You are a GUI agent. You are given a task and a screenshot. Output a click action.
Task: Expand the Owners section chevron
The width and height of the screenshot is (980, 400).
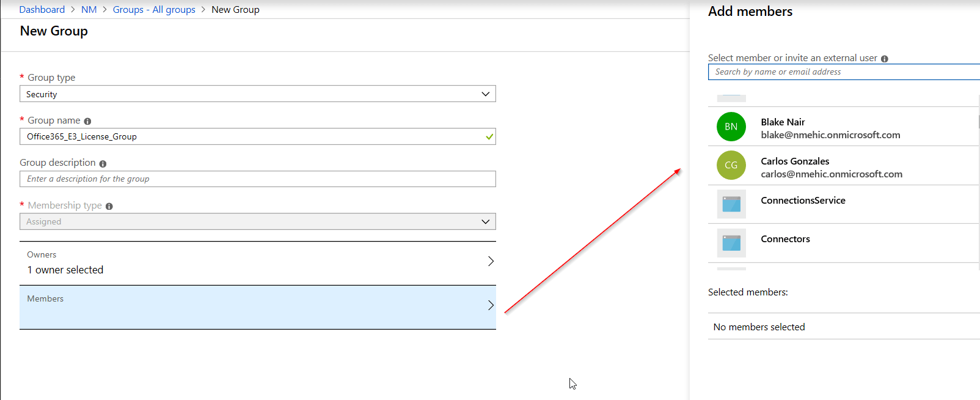pyautogui.click(x=491, y=262)
